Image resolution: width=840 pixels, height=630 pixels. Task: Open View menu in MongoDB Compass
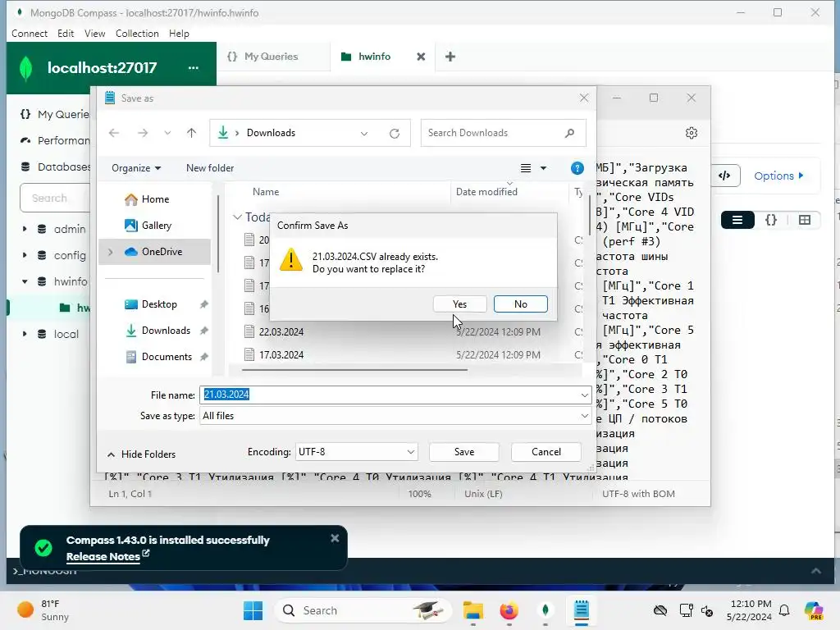(94, 33)
